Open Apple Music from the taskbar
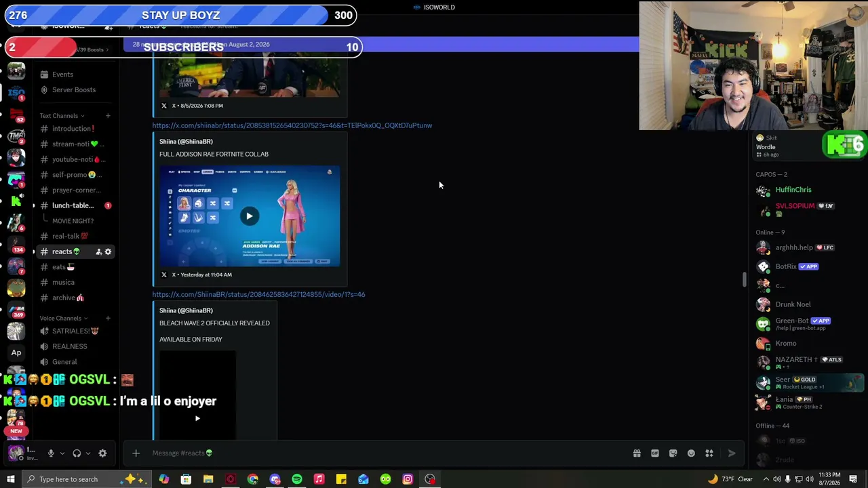868x488 pixels. click(x=319, y=479)
